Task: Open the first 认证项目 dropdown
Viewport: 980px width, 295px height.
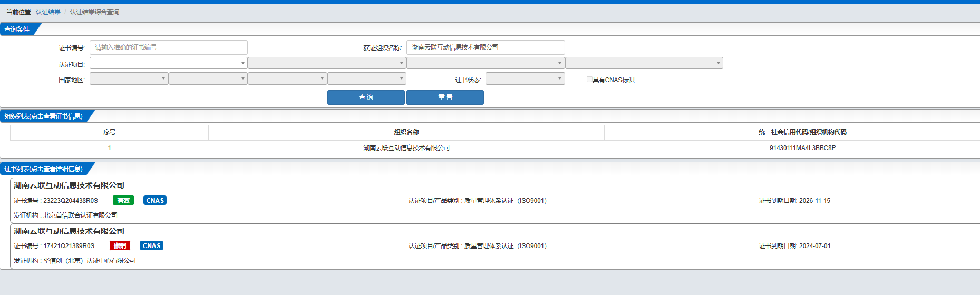Action: [169, 63]
